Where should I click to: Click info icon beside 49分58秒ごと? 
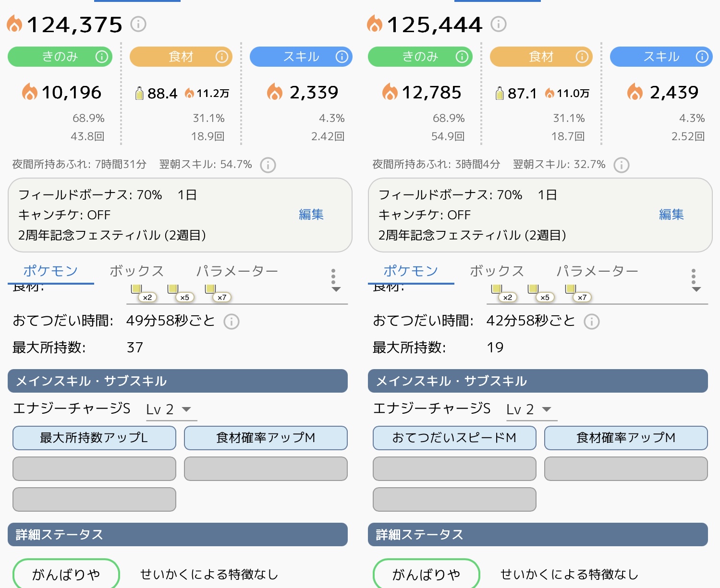[x=232, y=321]
